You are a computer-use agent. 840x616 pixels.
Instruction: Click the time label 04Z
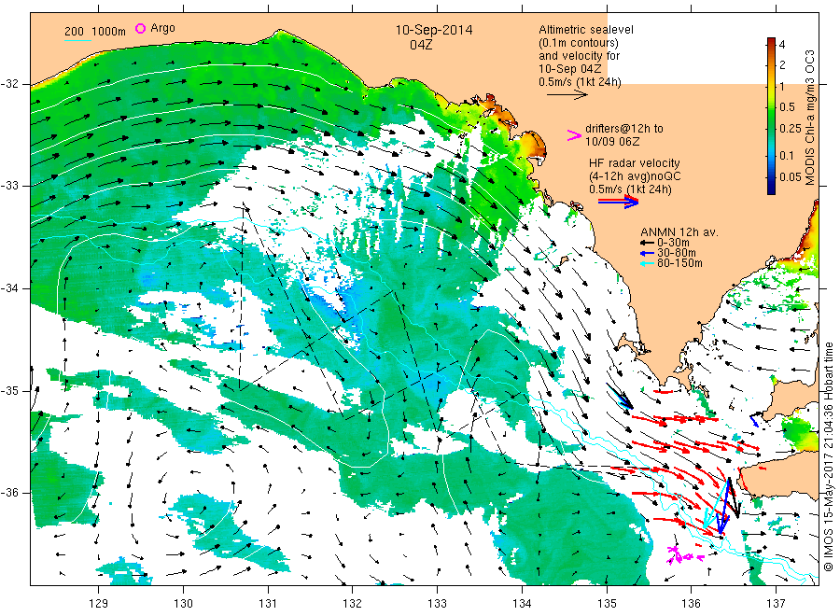click(421, 45)
